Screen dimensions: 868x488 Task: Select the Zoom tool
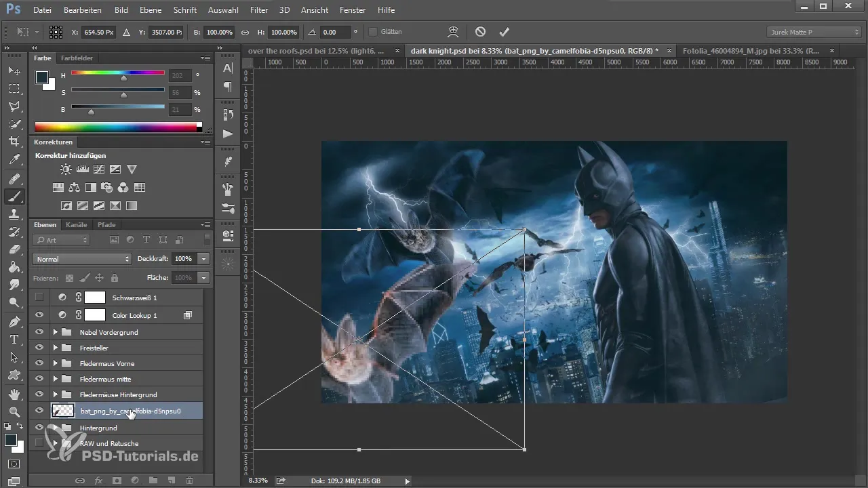point(14,411)
